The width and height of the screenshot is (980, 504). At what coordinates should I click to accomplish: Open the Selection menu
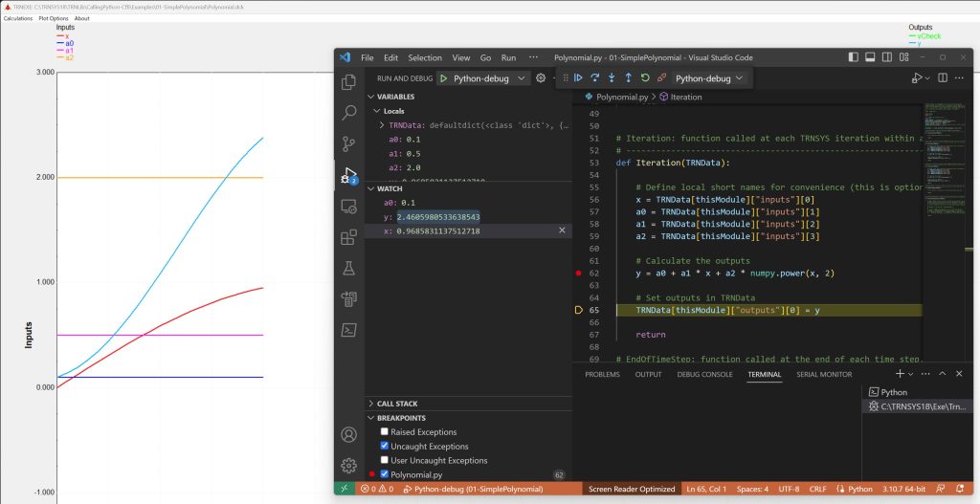[425, 57]
